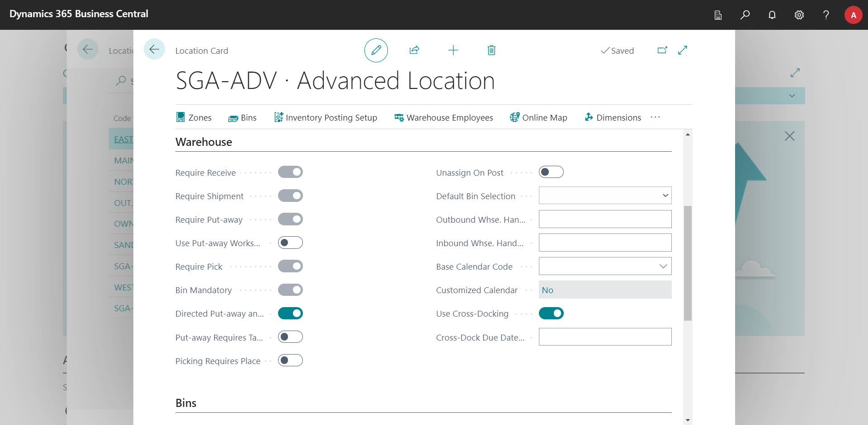Disable Directed Put-away and Pick switch
Image resolution: width=868 pixels, height=425 pixels.
[x=290, y=313]
